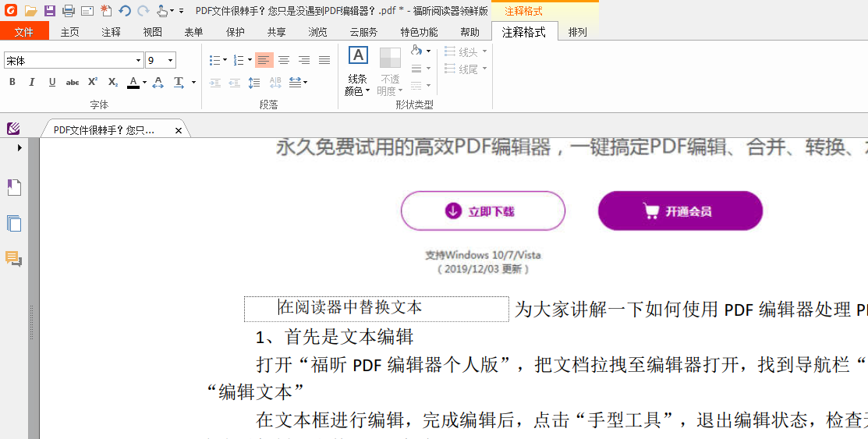This screenshot has width=868, height=439.
Task: Open the 浏览 browse tab
Action: tap(317, 32)
